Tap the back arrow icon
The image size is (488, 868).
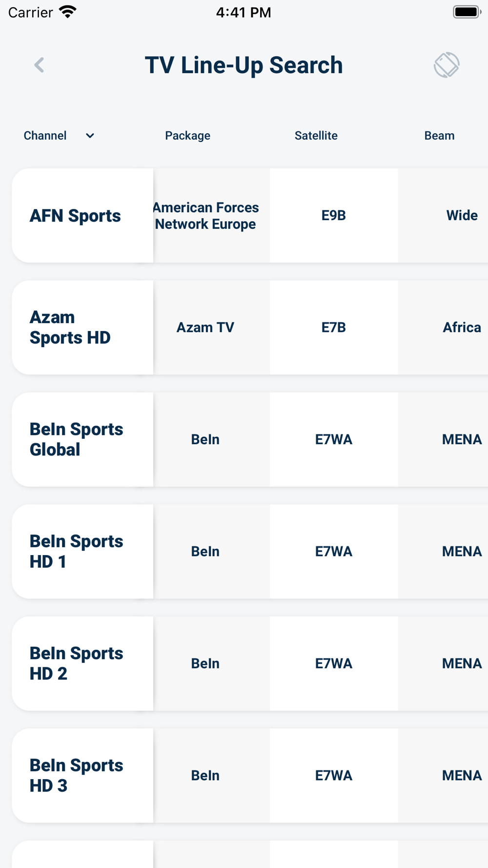click(x=39, y=65)
